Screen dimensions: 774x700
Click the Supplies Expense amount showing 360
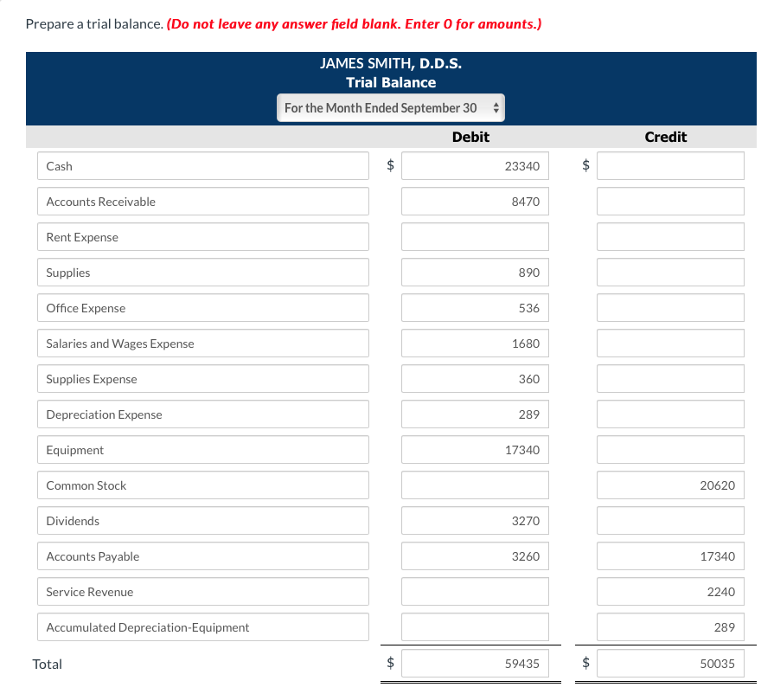click(475, 378)
